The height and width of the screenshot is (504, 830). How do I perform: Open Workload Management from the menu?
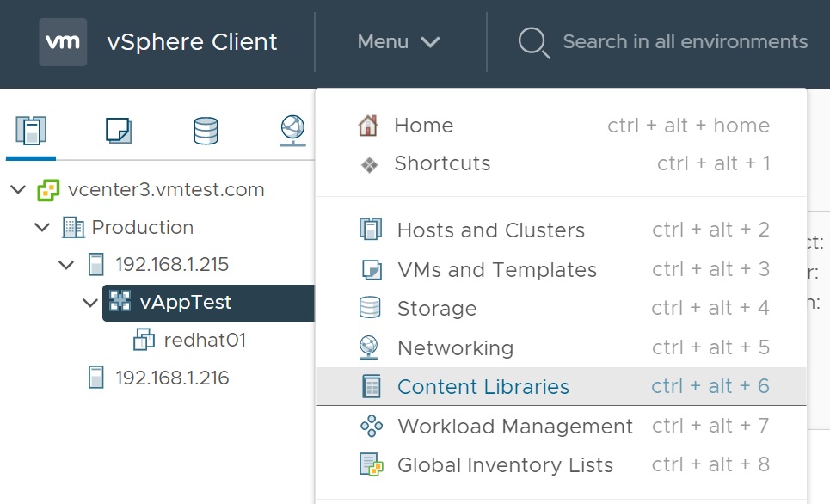click(x=561, y=426)
